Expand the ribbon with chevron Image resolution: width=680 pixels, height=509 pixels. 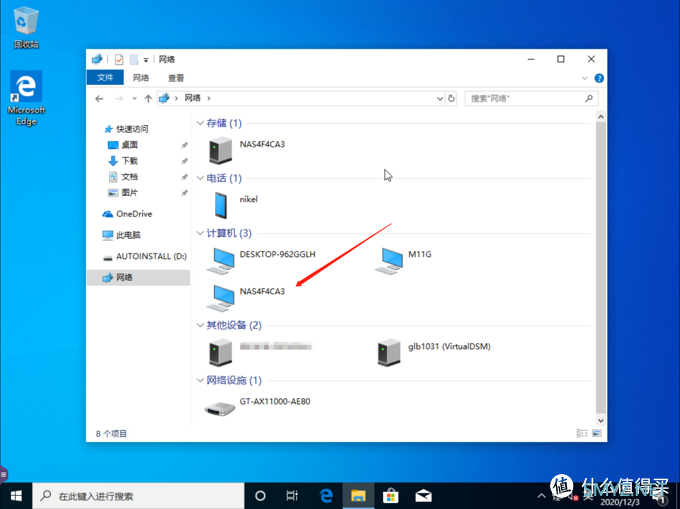pyautogui.click(x=584, y=78)
